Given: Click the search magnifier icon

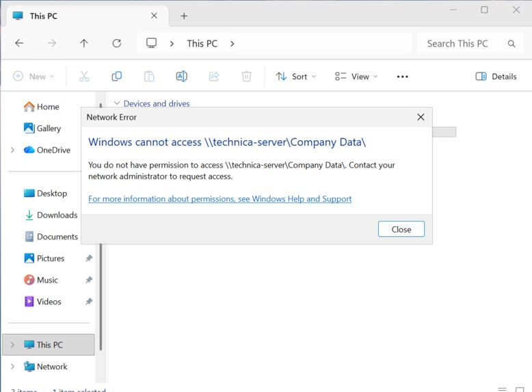Looking at the screenshot, I should tap(511, 44).
